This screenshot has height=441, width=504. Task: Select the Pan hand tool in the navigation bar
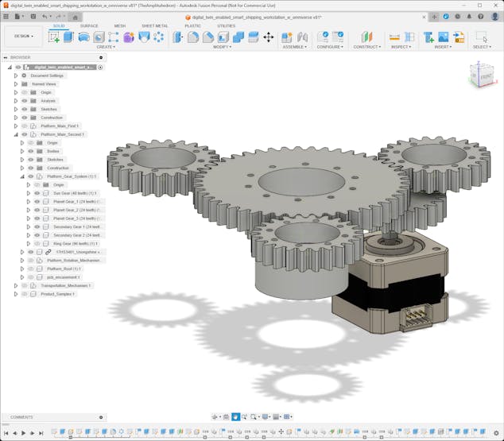(x=235, y=417)
